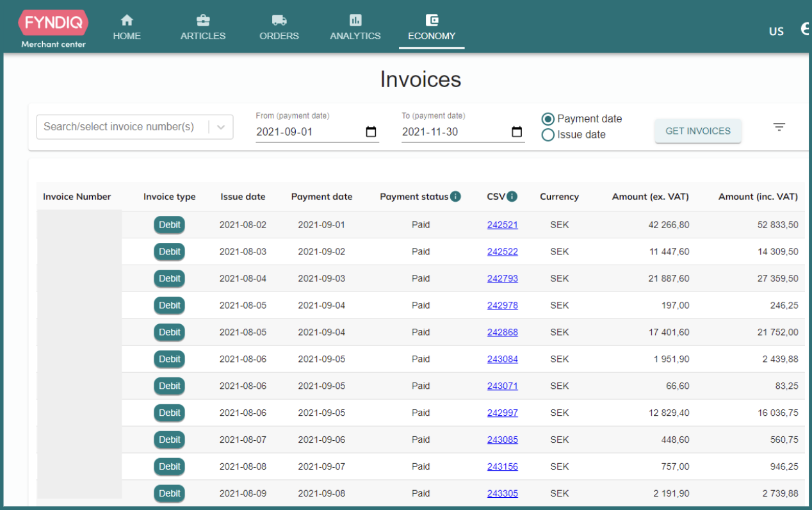812x510 pixels.
Task: Click Debit badge for CSV 242793 row
Action: [x=170, y=279]
